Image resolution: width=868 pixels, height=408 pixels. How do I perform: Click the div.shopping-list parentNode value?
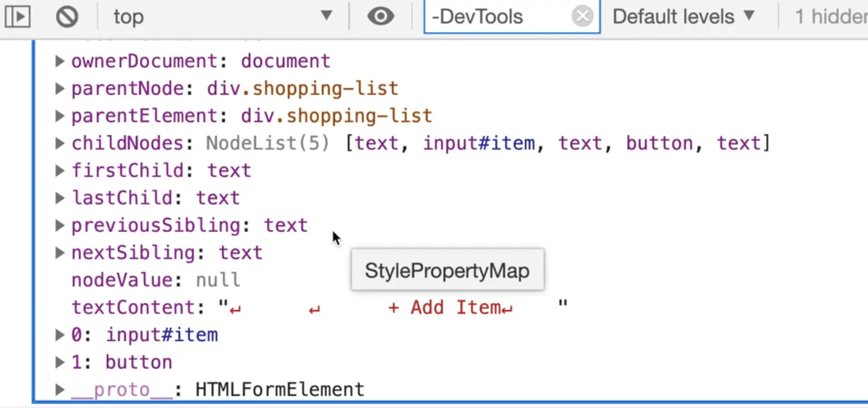click(x=302, y=89)
